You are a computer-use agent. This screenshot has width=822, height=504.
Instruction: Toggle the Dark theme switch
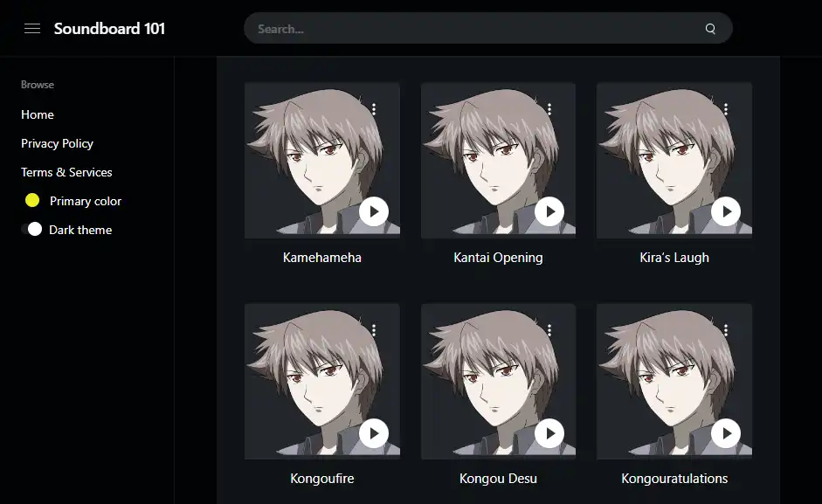pyautogui.click(x=32, y=229)
